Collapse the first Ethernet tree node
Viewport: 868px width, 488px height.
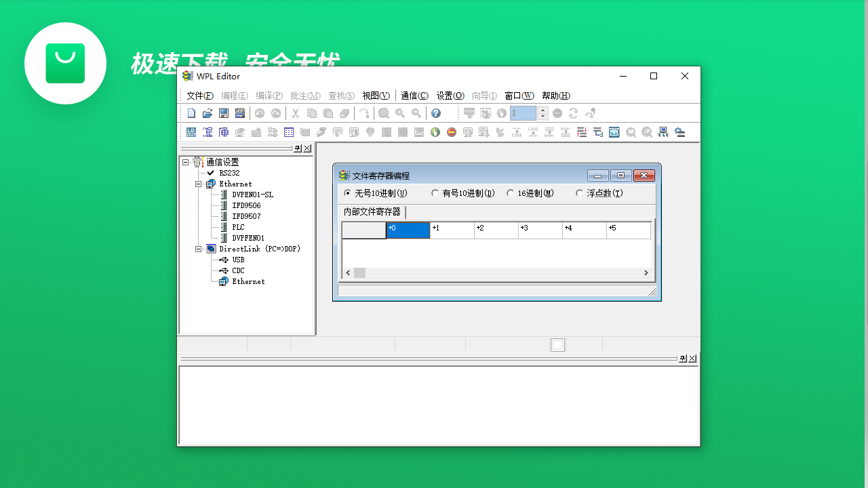(x=199, y=184)
